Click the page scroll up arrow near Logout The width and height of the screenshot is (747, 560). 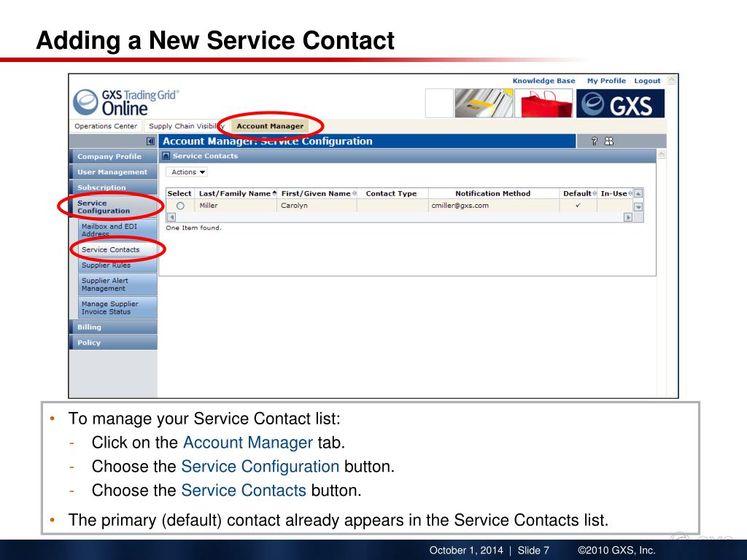(x=672, y=80)
